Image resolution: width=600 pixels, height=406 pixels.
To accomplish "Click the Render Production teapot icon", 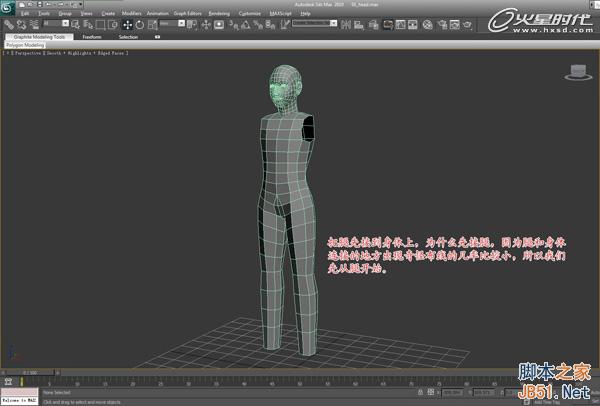I will [x=467, y=25].
